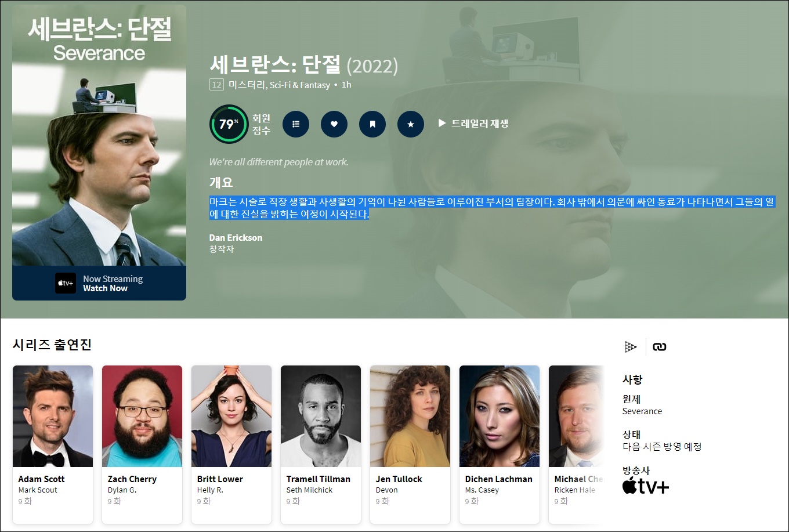
Task: Open Dan Erickson creator page
Action: [236, 237]
